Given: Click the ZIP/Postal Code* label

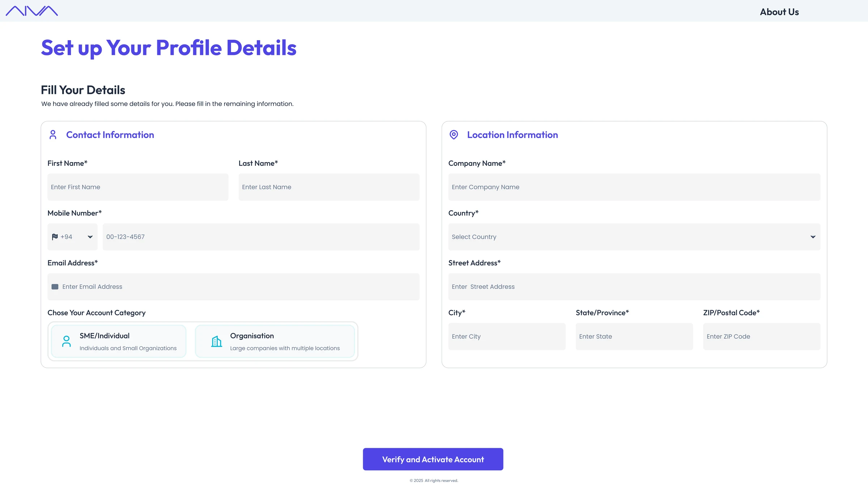Looking at the screenshot, I should 731,313.
